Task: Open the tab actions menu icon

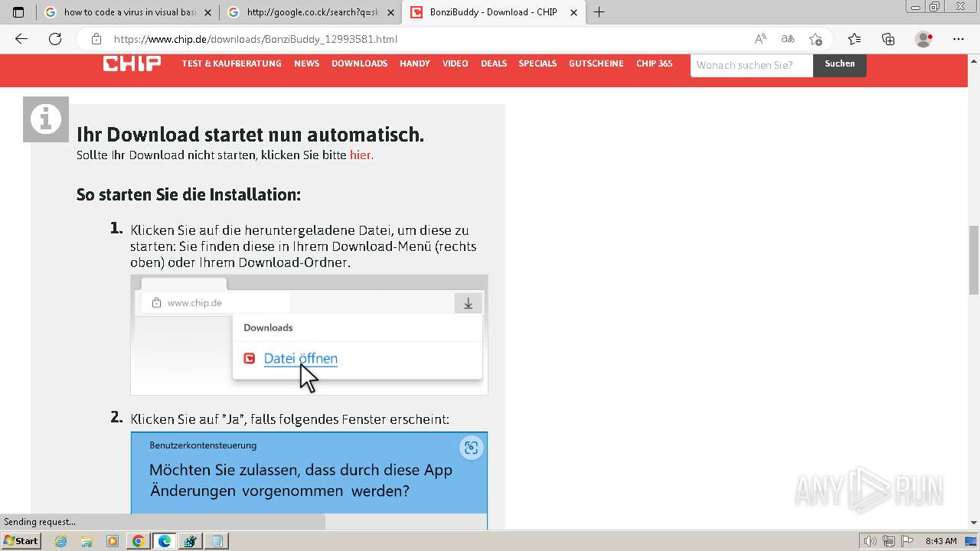Action: point(18,12)
